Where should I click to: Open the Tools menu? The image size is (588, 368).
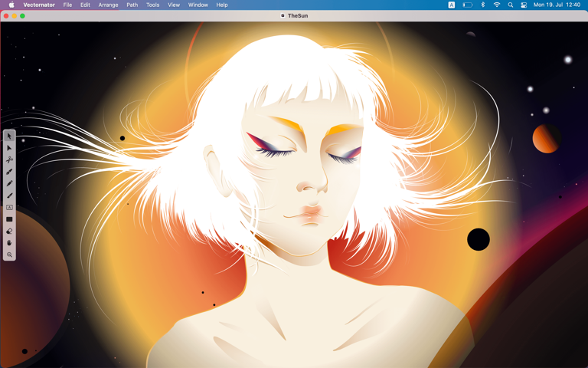[x=152, y=5]
